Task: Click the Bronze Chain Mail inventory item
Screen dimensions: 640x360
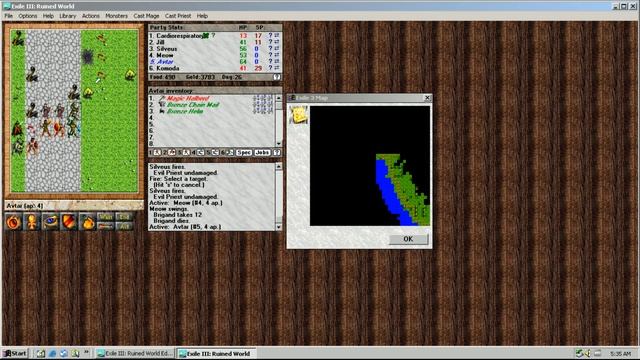Action: pos(193,105)
